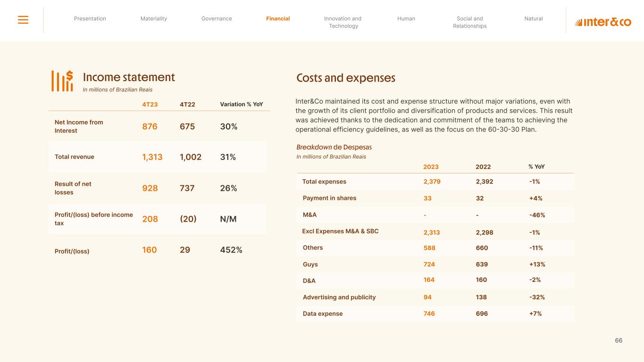Switch to the Natural tab
This screenshot has width=644, height=362.
tap(534, 19)
